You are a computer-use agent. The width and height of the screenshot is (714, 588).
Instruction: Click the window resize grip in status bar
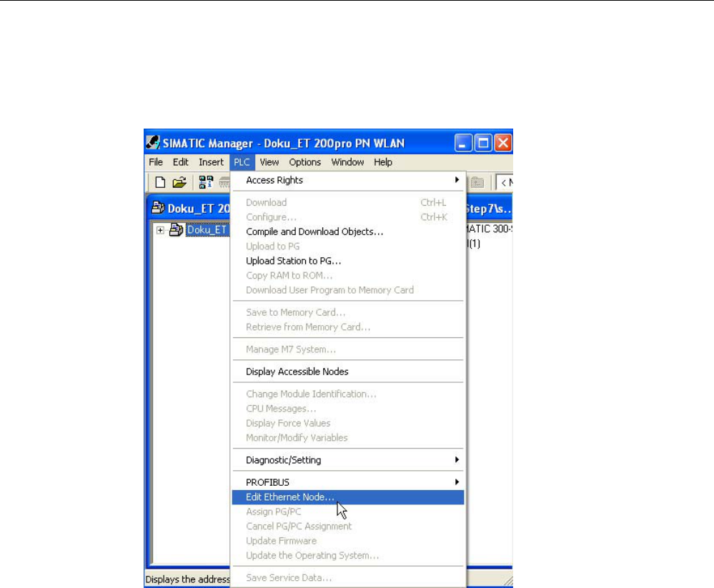(507, 581)
